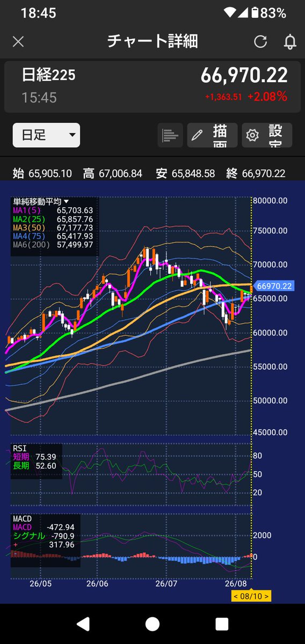This screenshot has width=305, height=644.
Task: Tap the Android back triangle button
Action: 83,624
